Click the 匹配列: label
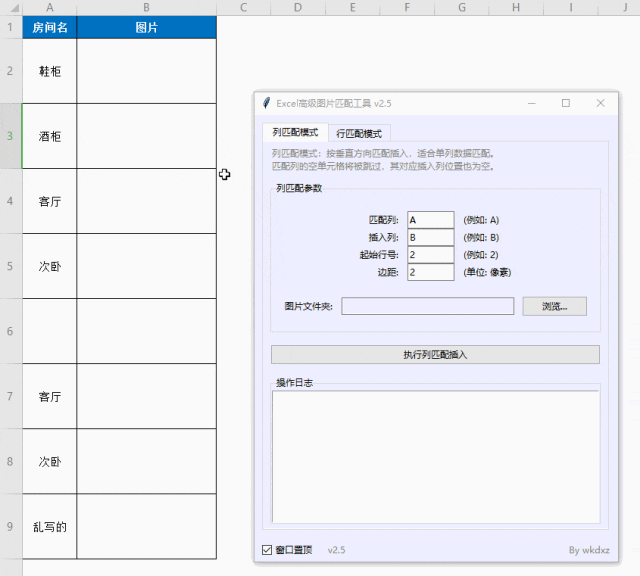The image size is (640, 576). (x=384, y=220)
